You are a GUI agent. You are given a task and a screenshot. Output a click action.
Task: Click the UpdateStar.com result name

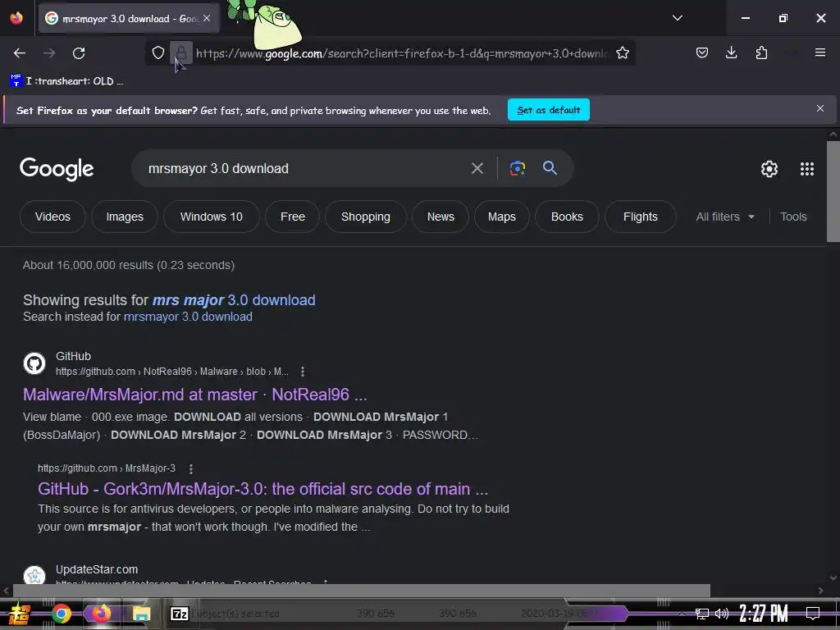[97, 569]
